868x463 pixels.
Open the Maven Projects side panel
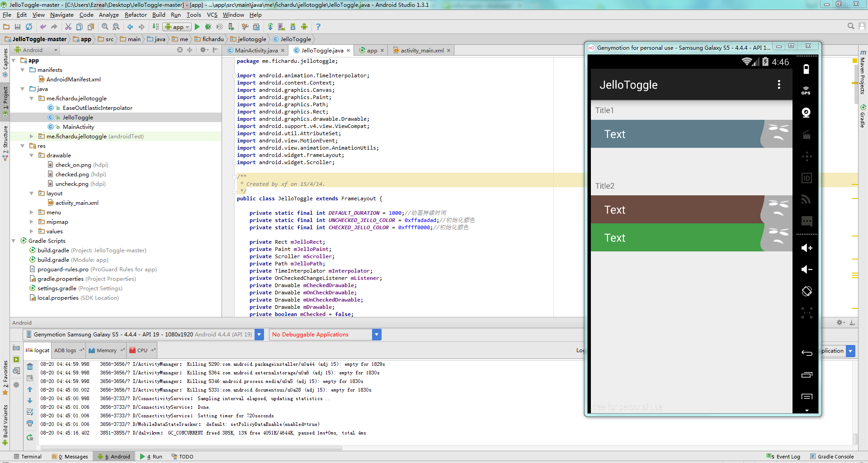coord(863,72)
